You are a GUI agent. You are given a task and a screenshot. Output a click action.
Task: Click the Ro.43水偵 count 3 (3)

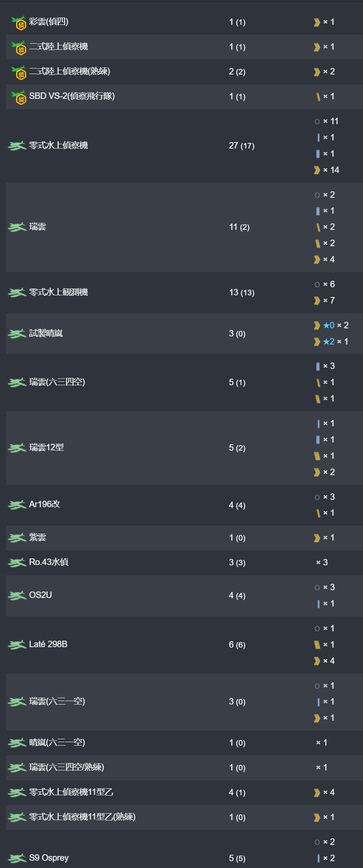click(x=237, y=562)
